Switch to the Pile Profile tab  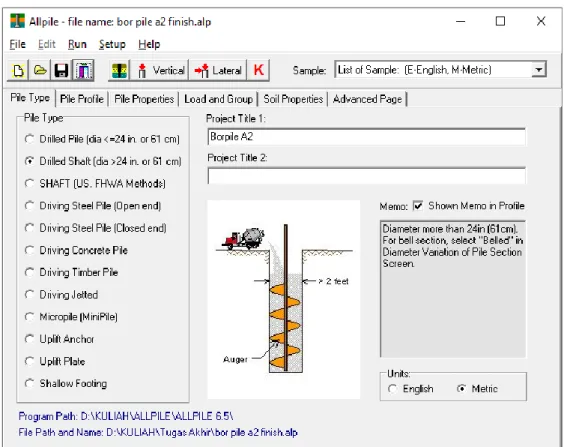(x=82, y=99)
